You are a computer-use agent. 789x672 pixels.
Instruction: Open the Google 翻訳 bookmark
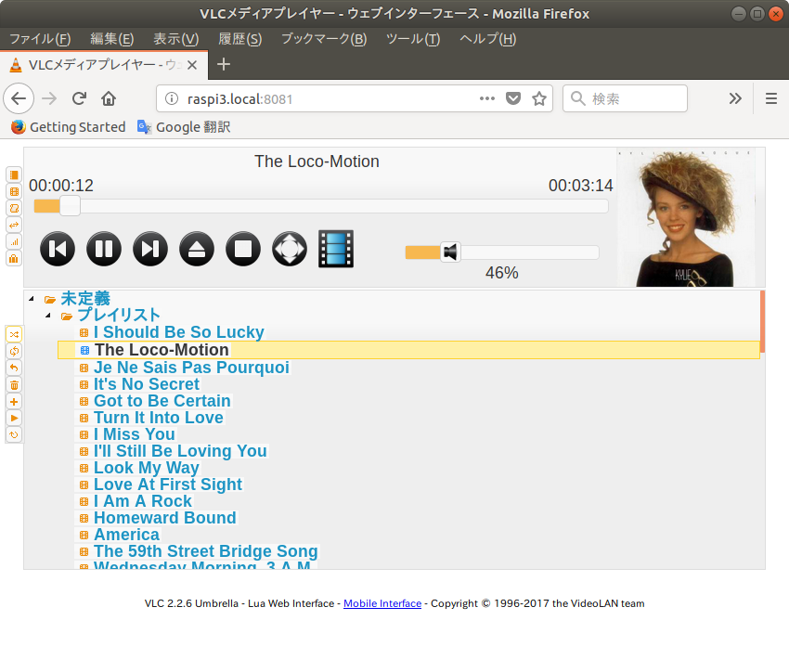point(184,127)
